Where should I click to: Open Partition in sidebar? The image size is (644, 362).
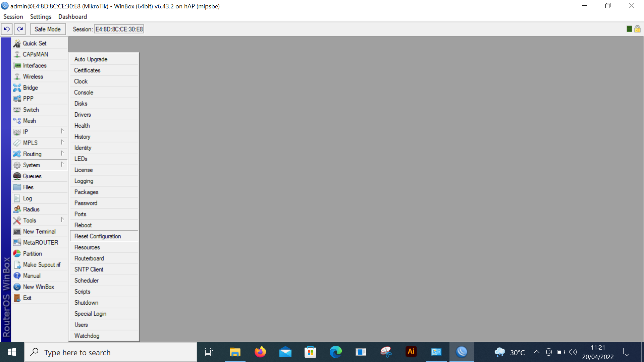pyautogui.click(x=40, y=253)
